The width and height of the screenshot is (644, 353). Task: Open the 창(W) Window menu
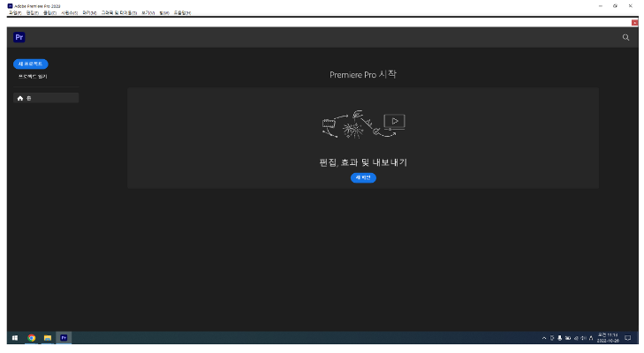164,13
